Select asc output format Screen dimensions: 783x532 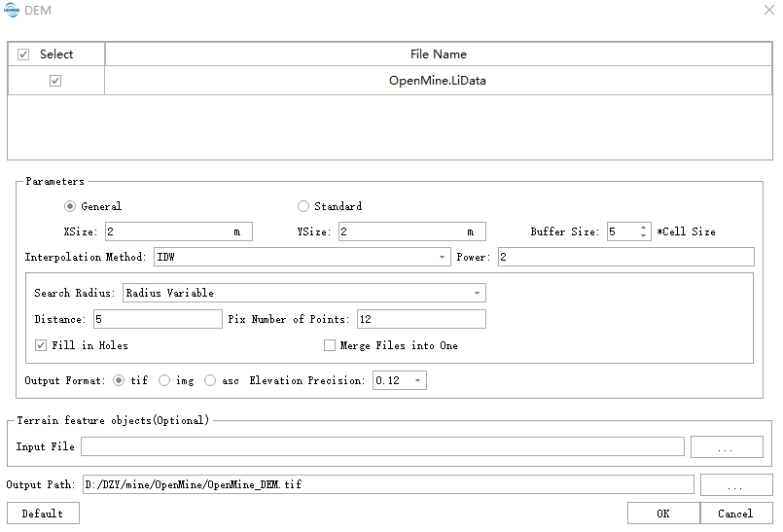coord(210,380)
